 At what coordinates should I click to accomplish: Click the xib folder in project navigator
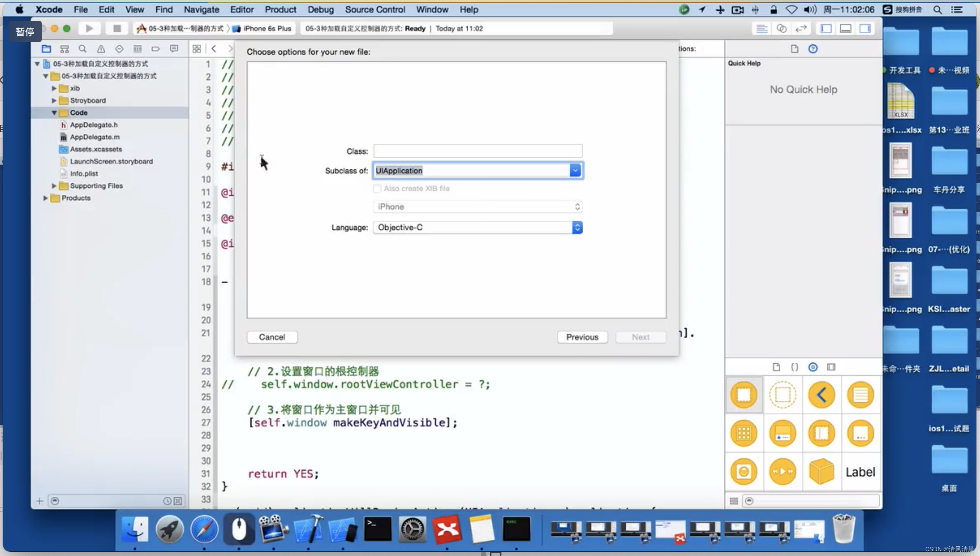tap(75, 88)
